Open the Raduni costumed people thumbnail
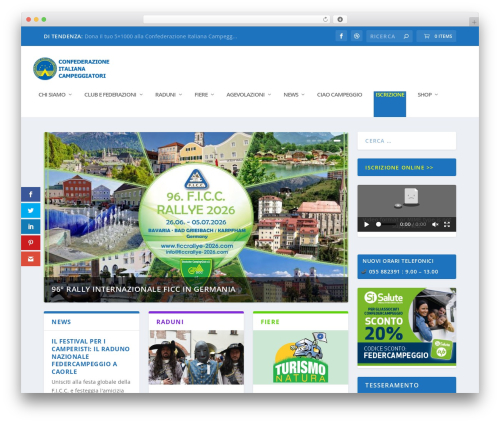 (x=196, y=357)
